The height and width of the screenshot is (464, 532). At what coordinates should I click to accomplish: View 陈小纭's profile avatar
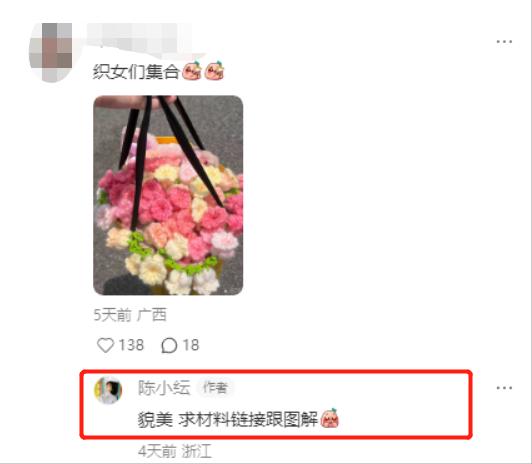(108, 390)
